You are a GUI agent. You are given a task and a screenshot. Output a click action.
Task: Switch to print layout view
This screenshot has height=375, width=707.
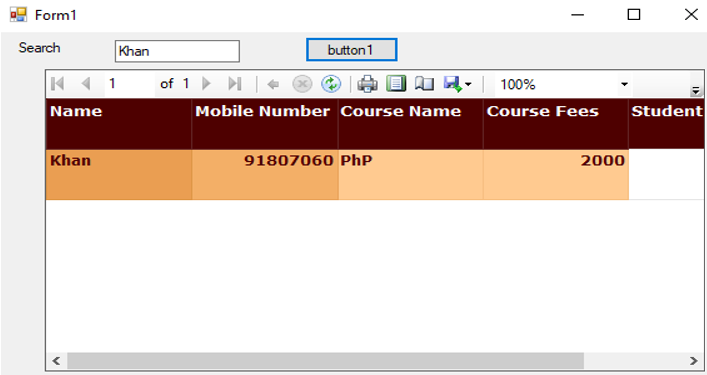396,83
